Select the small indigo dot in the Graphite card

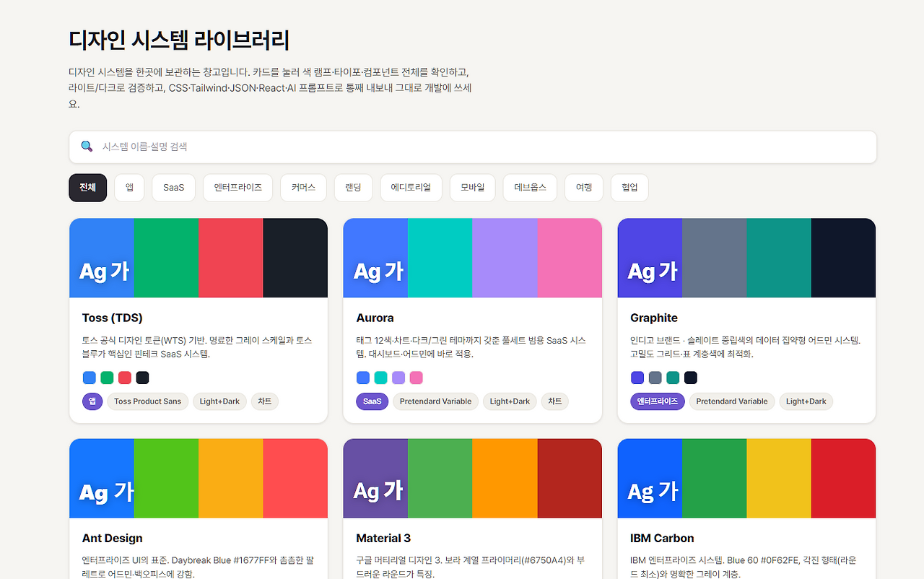click(x=637, y=378)
